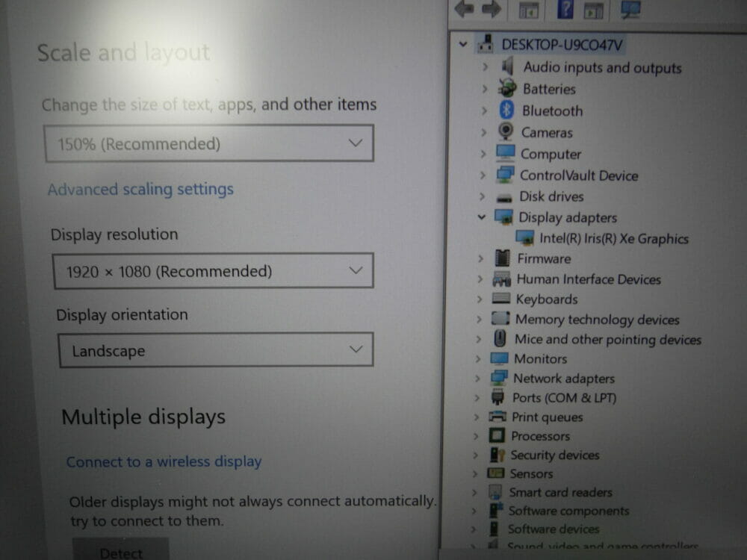The height and width of the screenshot is (560, 747).
Task: Select the Ports (COM & LPT) row
Action: (564, 397)
